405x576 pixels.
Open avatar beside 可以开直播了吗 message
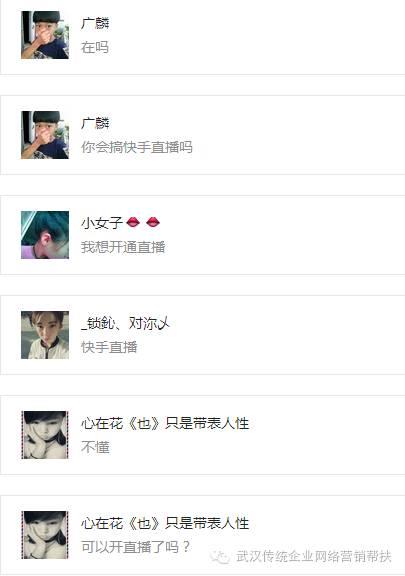(45, 534)
